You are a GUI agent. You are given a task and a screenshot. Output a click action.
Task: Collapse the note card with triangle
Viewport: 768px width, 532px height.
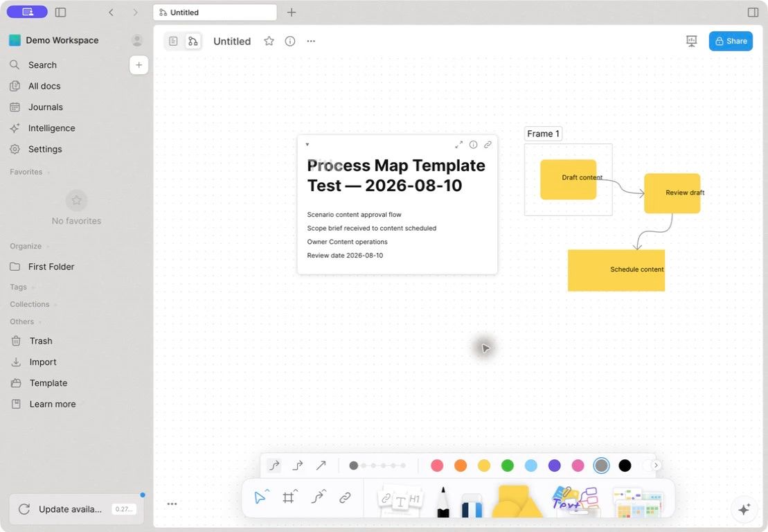307,145
